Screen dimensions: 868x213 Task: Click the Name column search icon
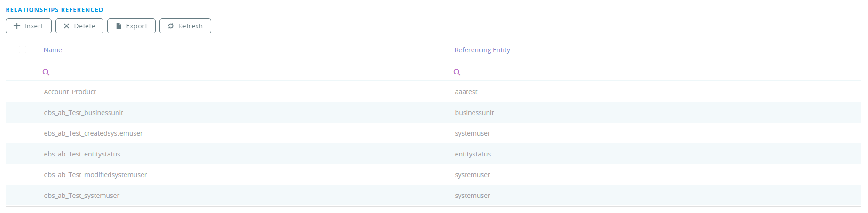tap(46, 72)
